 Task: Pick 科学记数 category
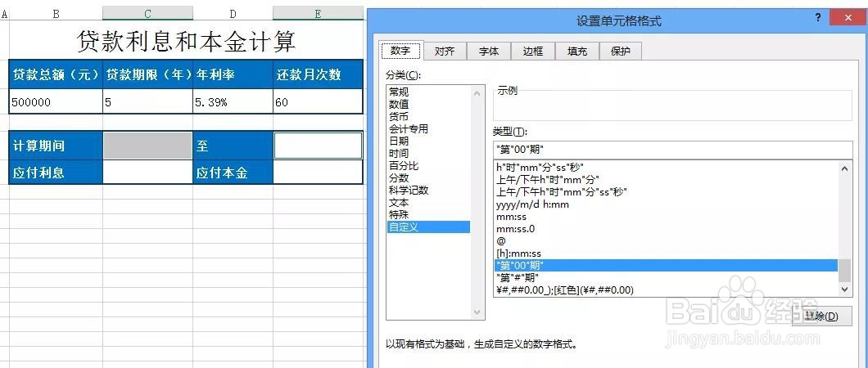pos(428,190)
